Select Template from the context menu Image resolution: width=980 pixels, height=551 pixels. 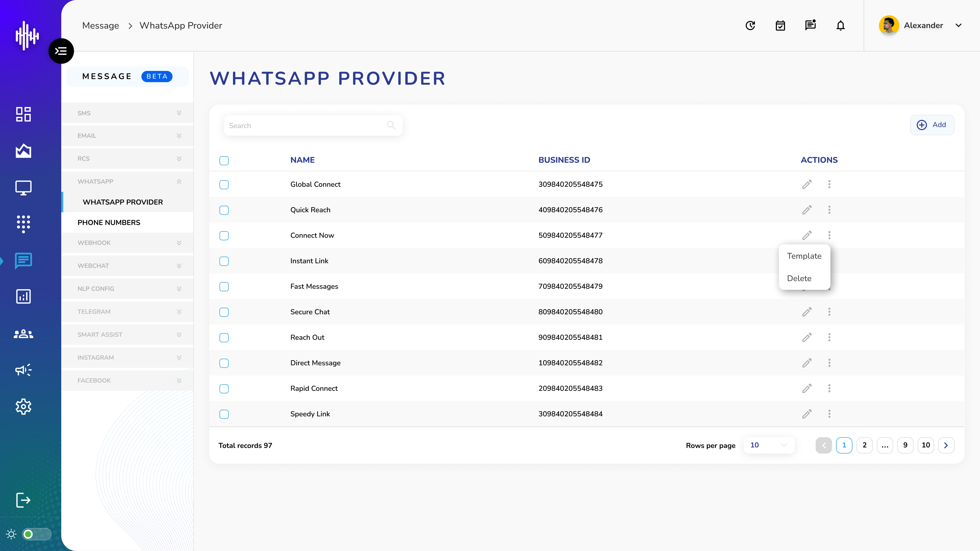tap(804, 256)
